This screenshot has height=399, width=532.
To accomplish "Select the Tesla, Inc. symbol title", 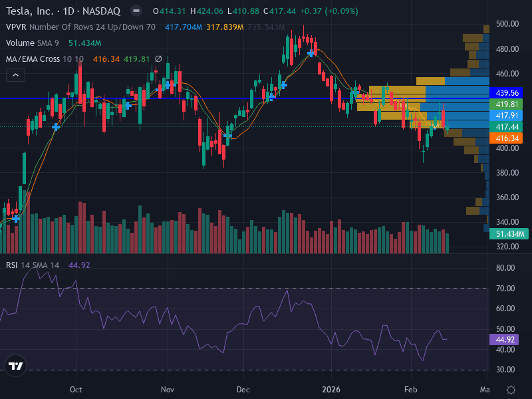I will tap(63, 11).
